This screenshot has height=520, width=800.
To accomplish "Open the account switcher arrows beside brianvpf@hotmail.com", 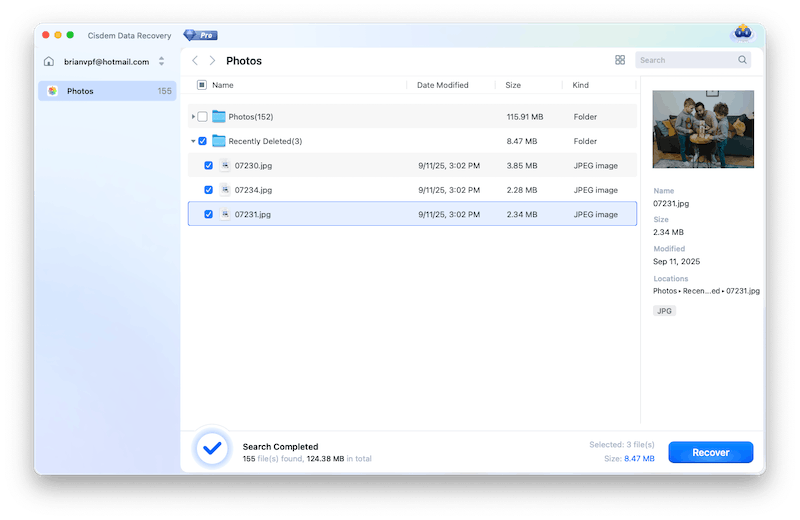I will [161, 61].
